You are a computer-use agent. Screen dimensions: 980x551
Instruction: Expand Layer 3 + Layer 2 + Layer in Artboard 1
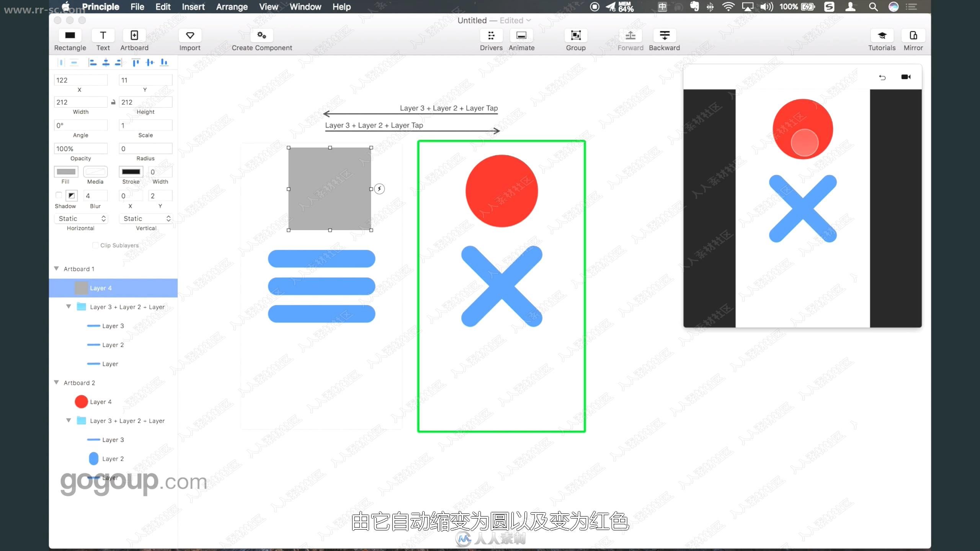(68, 307)
